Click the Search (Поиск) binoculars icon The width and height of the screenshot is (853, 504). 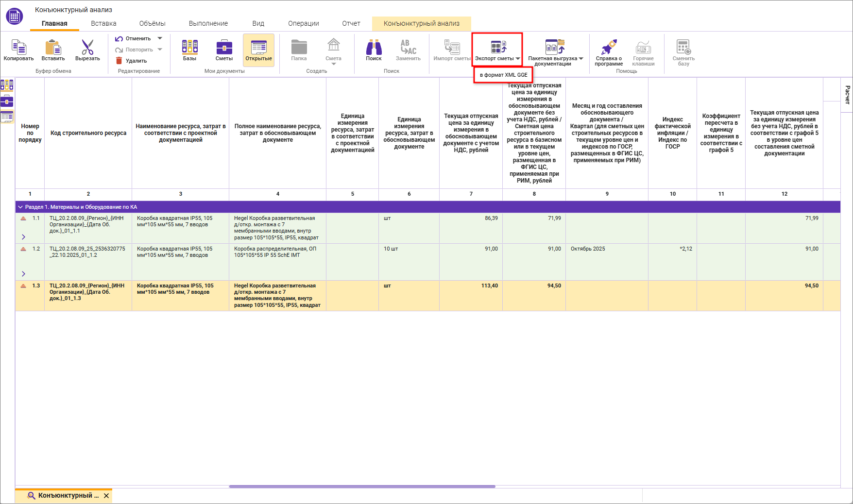pos(374,48)
